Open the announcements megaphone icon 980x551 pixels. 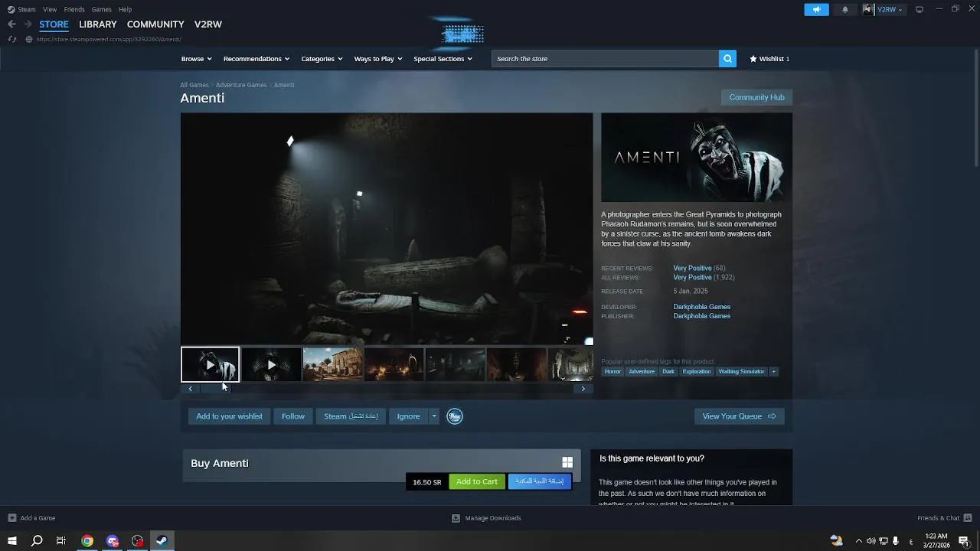(816, 9)
